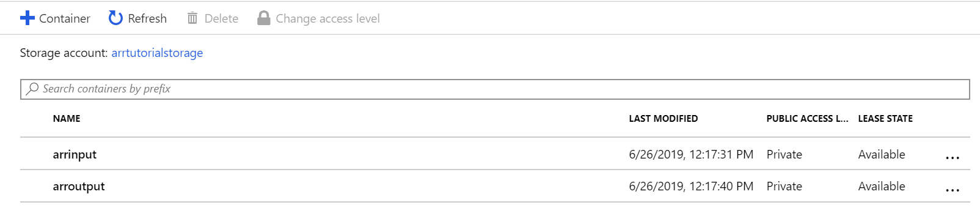980x224 pixels.
Task: Open the ellipsis menu for arrinput
Action: click(x=953, y=157)
